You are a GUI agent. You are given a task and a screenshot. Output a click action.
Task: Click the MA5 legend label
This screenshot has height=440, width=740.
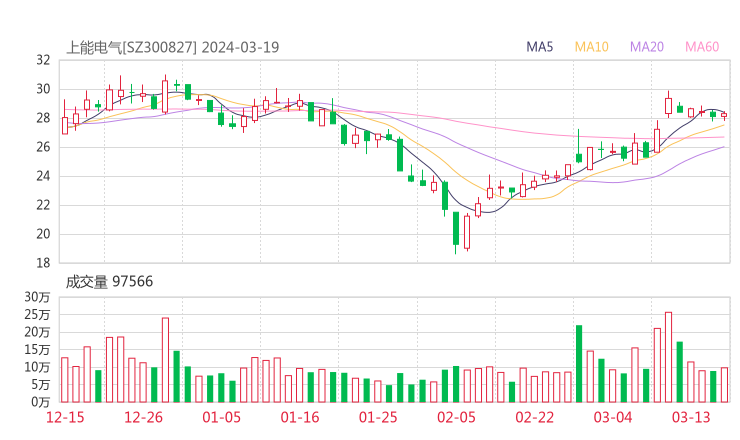[x=539, y=47]
